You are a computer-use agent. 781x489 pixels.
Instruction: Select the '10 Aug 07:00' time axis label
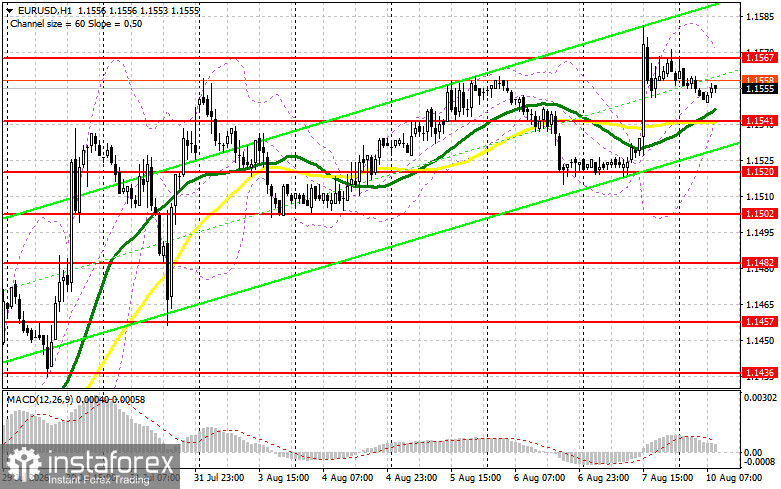(735, 478)
